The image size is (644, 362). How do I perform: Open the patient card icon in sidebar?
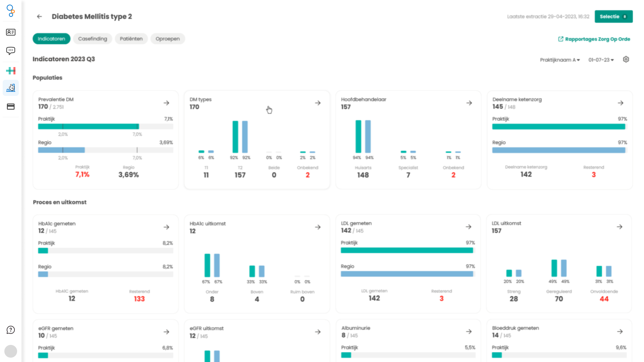click(x=11, y=32)
